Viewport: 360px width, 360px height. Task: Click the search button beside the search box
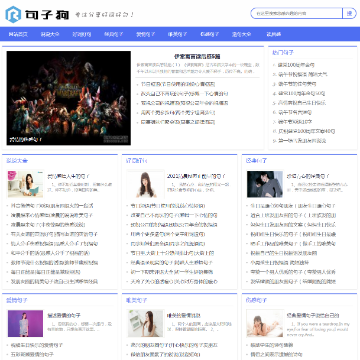coord(349,13)
